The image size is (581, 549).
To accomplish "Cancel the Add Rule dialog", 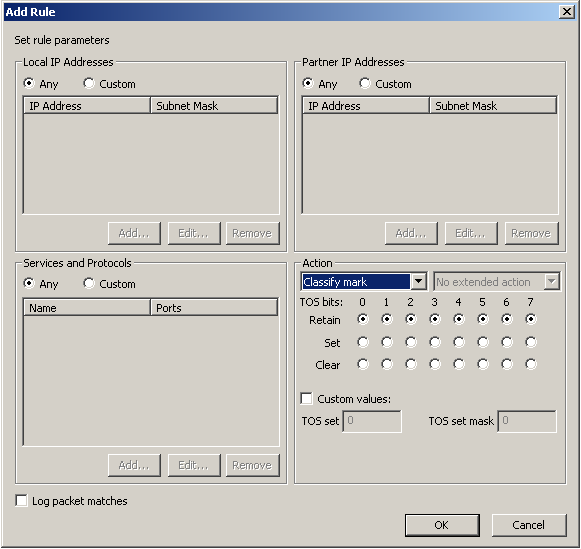I will pyautogui.click(x=529, y=525).
